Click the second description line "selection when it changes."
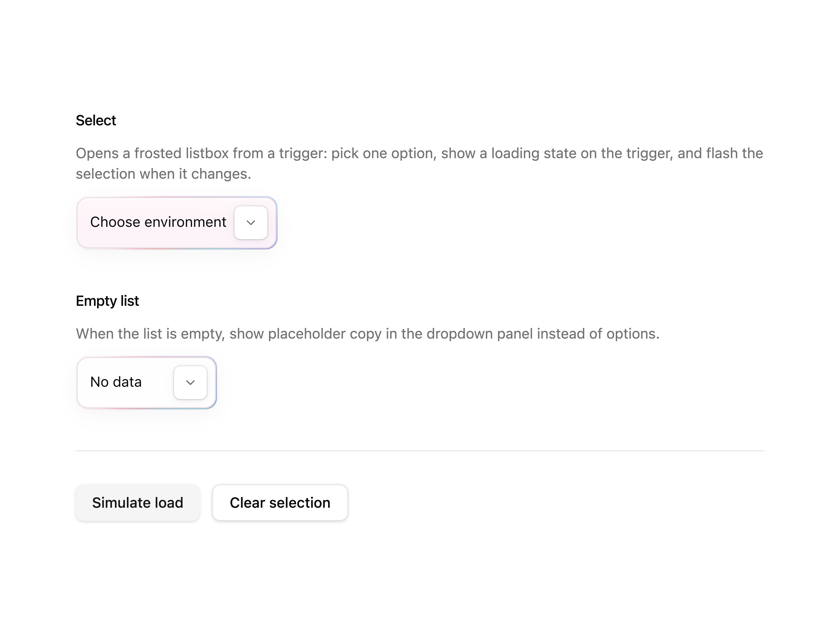Image resolution: width=840 pixels, height=630 pixels. point(163,174)
